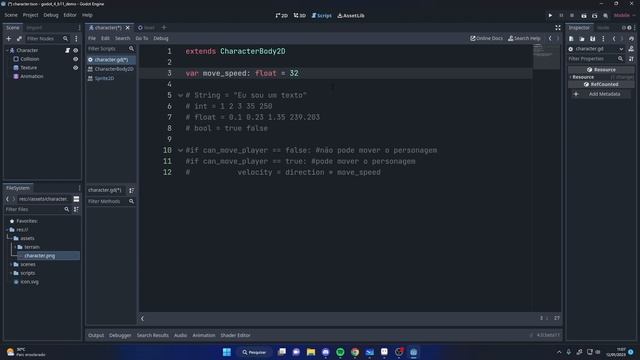This screenshot has width=640, height=360.
Task: Fold the comment block at line 10
Action: tap(180, 150)
